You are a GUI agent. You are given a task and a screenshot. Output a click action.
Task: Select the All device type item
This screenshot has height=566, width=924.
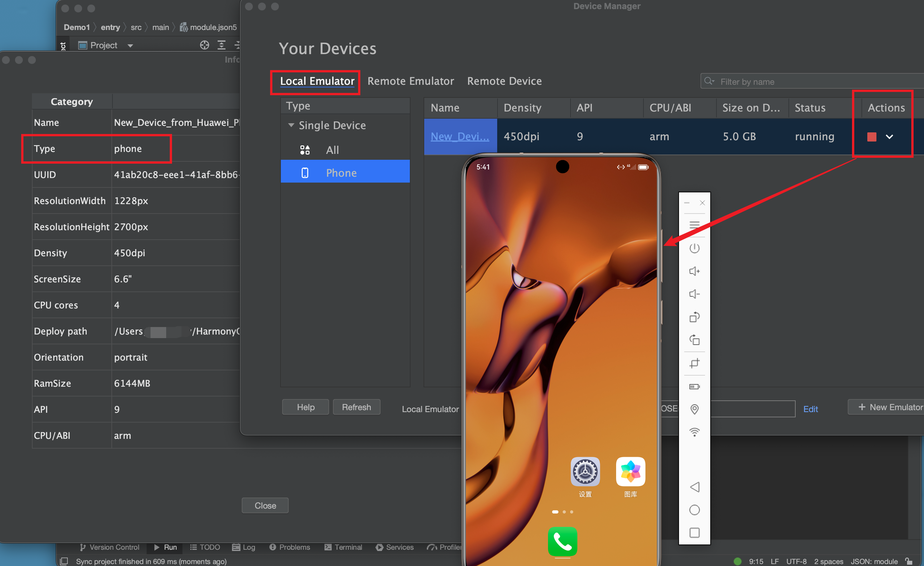[x=332, y=150]
